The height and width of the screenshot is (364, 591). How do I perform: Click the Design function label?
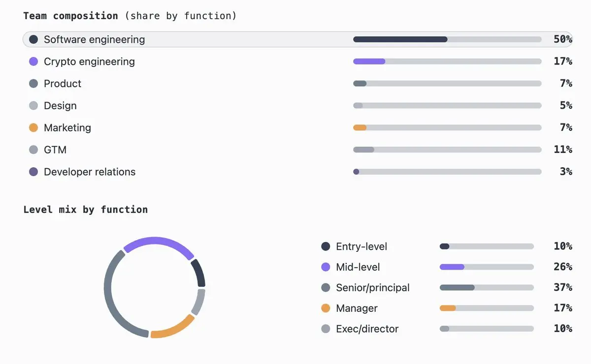coord(60,106)
